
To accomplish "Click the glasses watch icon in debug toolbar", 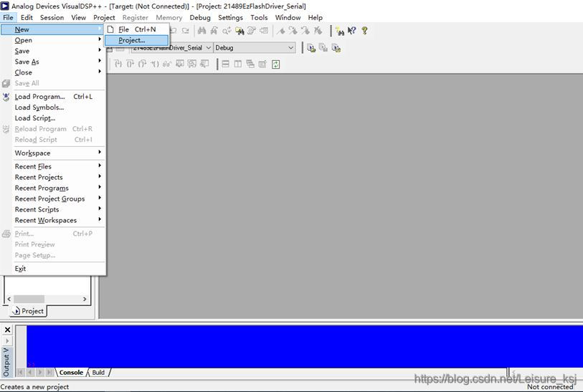I will [x=167, y=64].
